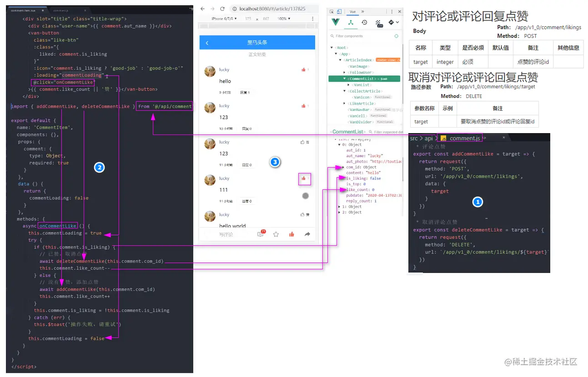Screen dimensions: 588x377
Task: Open the 100% zoom dropdown
Action: coord(284,19)
